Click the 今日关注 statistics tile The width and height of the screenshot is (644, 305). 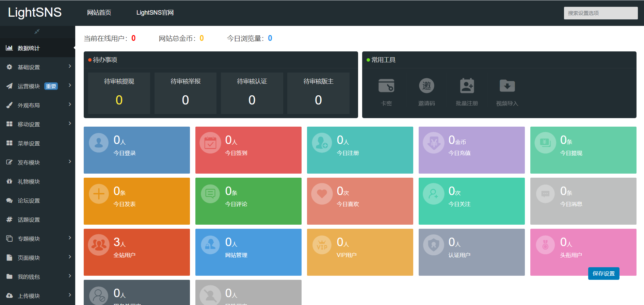(472, 201)
